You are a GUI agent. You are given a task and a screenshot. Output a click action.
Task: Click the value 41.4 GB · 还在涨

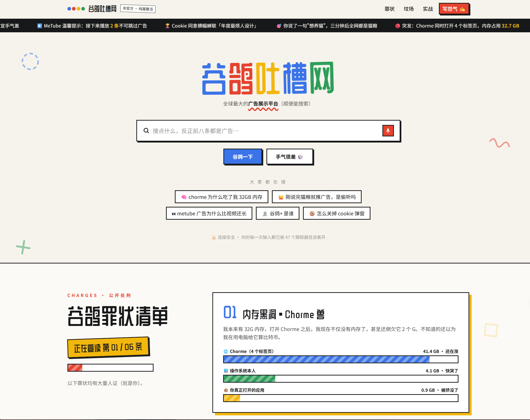coord(441,351)
